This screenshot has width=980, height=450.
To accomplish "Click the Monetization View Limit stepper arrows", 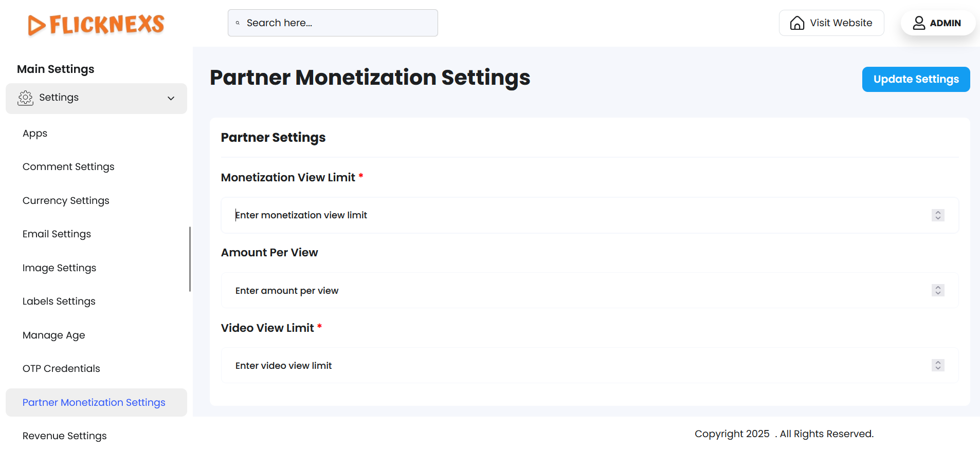I will click(x=938, y=215).
